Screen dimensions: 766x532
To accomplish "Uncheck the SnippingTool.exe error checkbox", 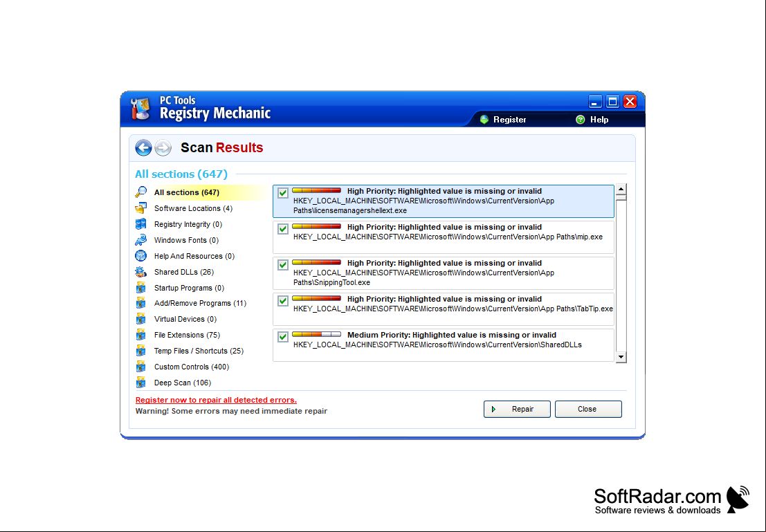I will tap(283, 265).
